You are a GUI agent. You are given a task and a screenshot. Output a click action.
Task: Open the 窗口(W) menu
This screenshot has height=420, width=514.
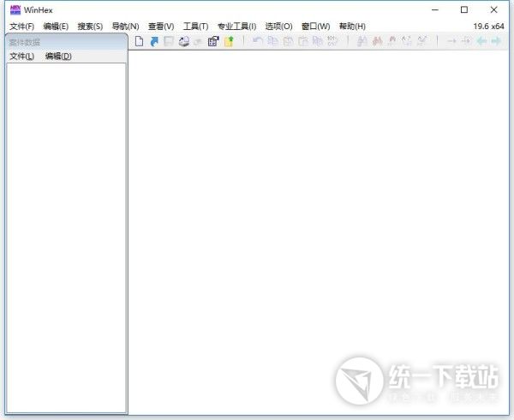[x=315, y=27]
